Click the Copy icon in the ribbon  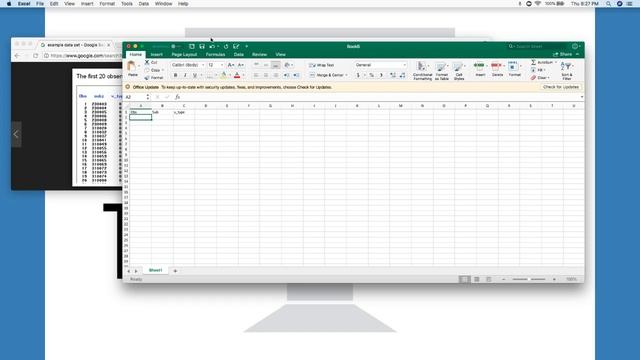[147, 70]
